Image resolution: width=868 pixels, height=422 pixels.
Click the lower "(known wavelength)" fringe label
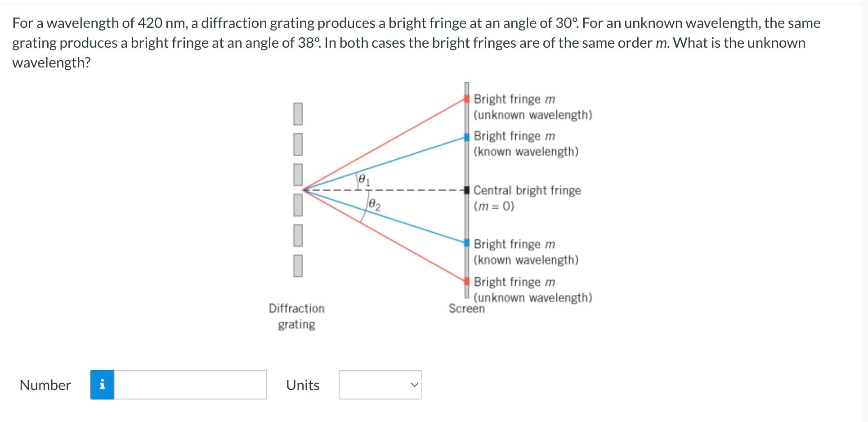[526, 260]
